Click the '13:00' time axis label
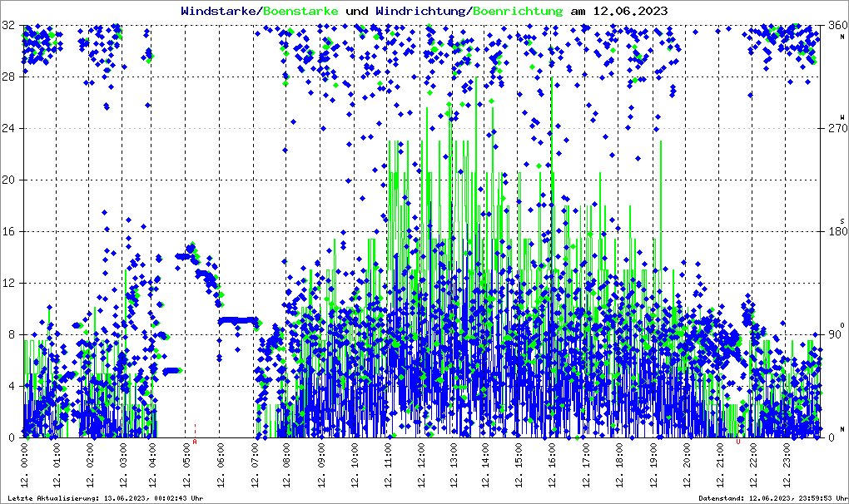Image resolution: width=849 pixels, height=504 pixels. pyautogui.click(x=454, y=457)
